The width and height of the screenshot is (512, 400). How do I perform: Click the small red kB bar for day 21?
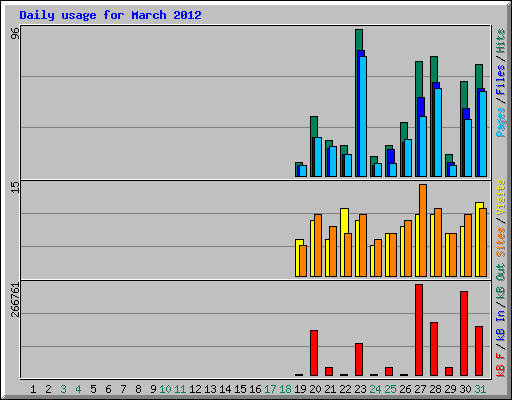coord(329,372)
